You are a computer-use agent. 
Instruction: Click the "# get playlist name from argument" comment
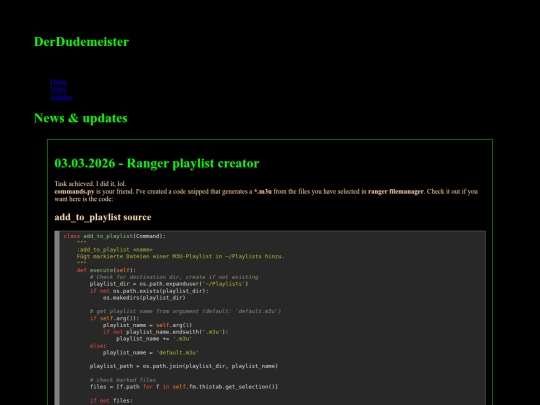[185, 311]
